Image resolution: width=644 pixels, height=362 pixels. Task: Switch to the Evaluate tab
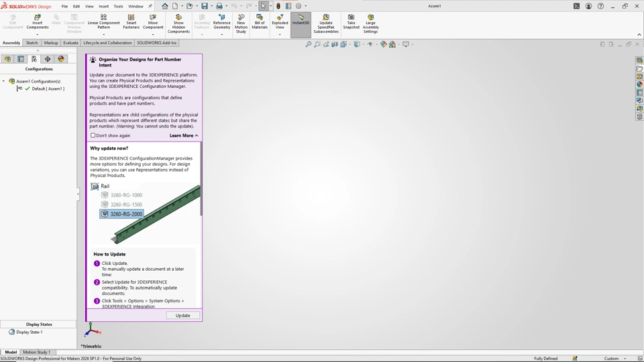70,43
